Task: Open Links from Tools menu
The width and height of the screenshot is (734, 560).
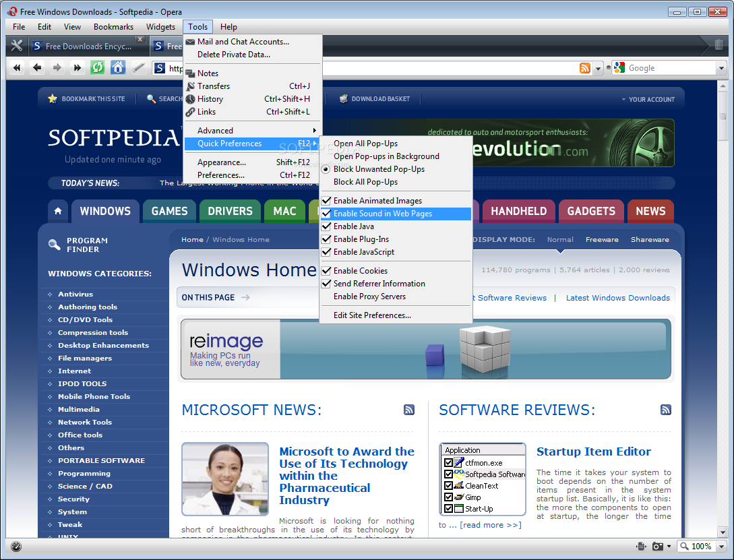Action: [253, 112]
